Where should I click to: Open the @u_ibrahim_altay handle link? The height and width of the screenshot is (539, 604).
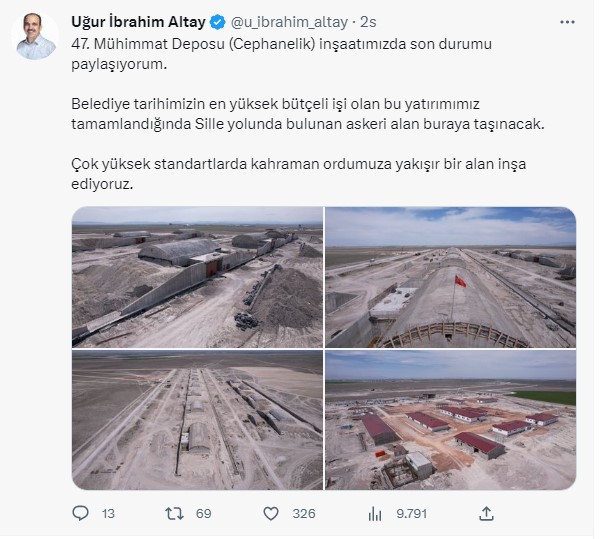click(289, 22)
